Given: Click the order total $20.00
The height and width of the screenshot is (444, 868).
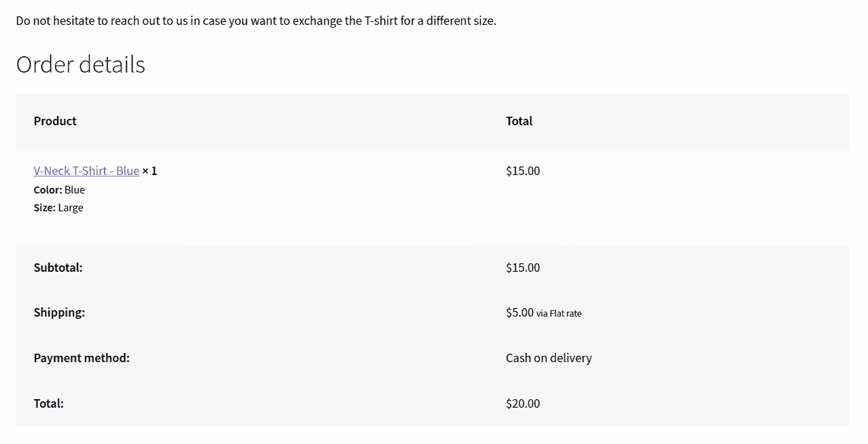Looking at the screenshot, I should (x=523, y=403).
